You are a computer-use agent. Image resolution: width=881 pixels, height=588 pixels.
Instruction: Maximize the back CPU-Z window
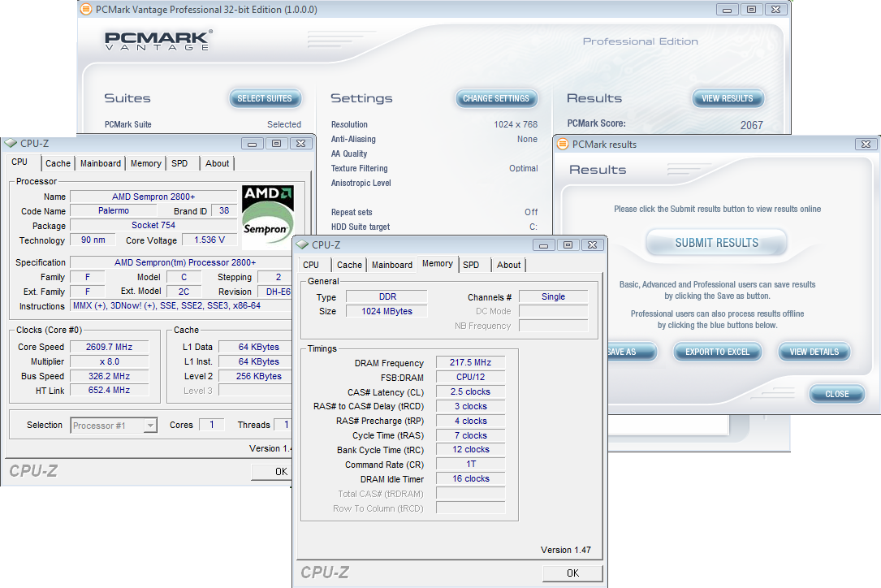tap(276, 144)
